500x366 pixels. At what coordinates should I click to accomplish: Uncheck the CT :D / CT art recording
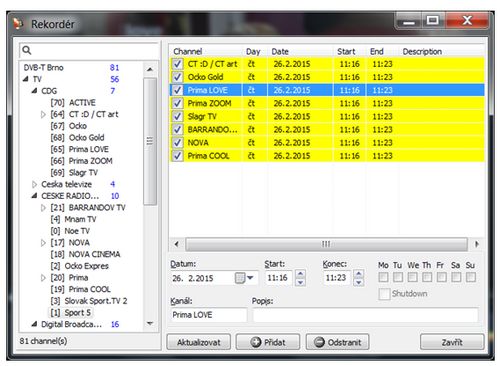177,64
